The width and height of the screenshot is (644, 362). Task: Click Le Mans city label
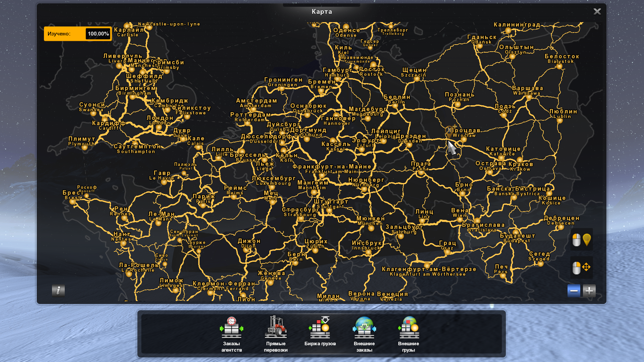(x=160, y=219)
